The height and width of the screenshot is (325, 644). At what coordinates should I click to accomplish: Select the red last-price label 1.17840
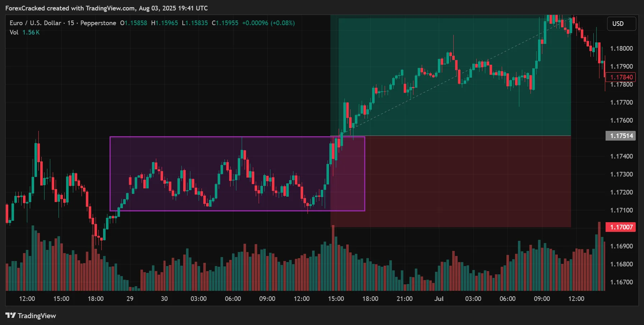pos(621,77)
